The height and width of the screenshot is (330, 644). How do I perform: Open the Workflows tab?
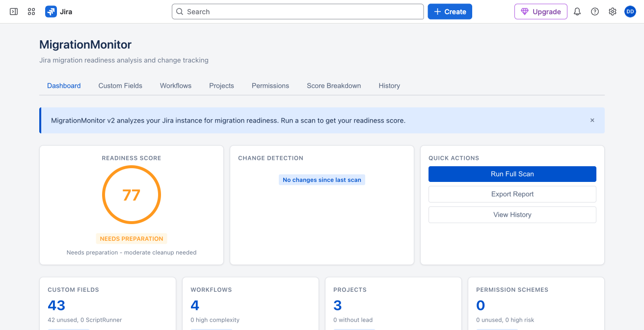(176, 85)
